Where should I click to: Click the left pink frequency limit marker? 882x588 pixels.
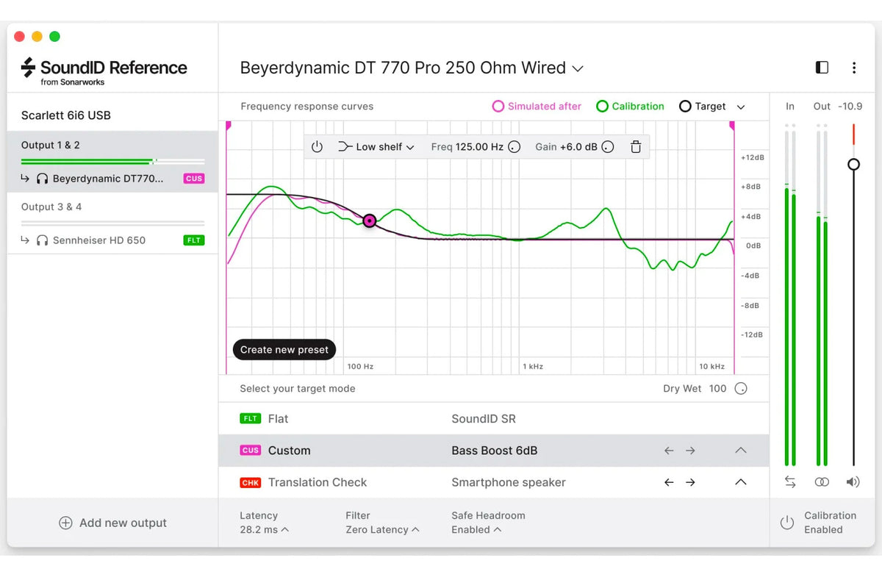tap(229, 126)
